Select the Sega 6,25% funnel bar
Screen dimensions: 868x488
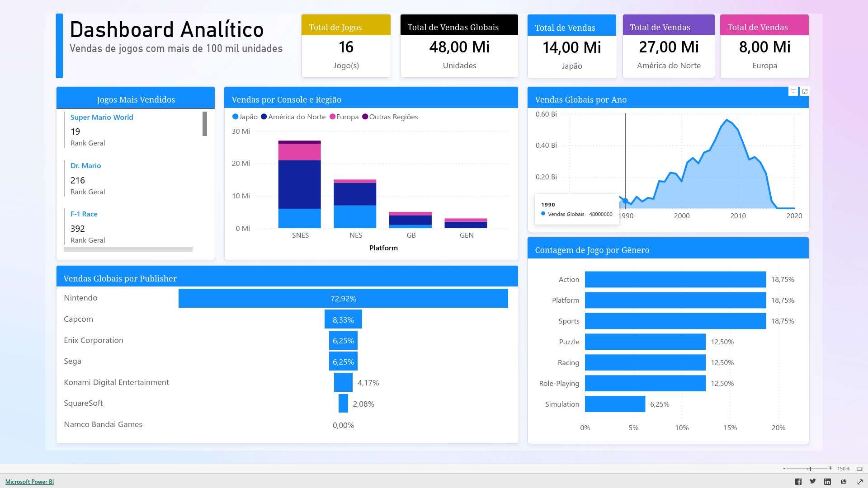[343, 361]
